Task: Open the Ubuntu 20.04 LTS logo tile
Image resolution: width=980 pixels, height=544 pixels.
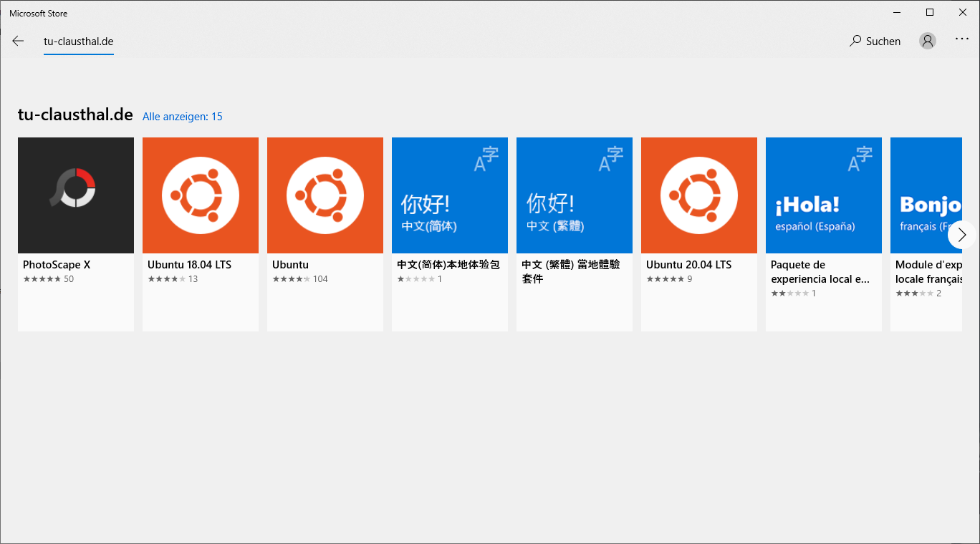Action: [699, 195]
